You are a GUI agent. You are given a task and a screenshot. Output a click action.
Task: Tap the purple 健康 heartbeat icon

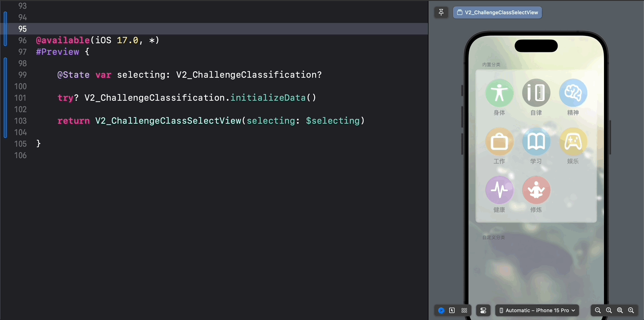[499, 190]
